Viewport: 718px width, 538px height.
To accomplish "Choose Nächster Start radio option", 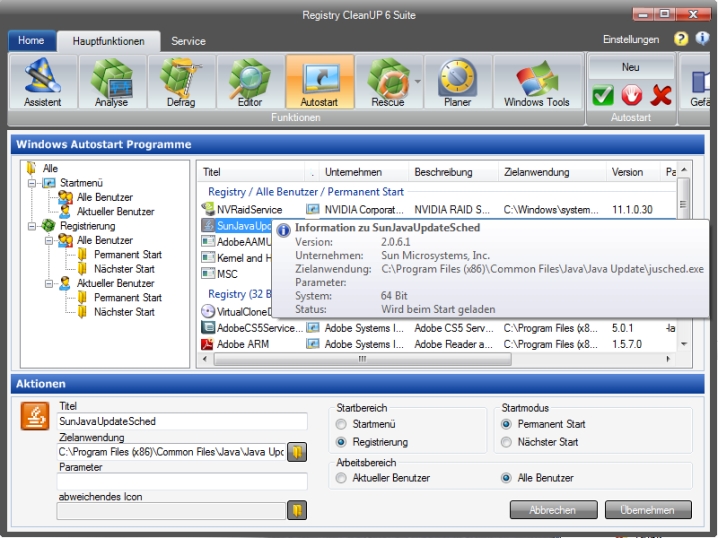I will 508,442.
